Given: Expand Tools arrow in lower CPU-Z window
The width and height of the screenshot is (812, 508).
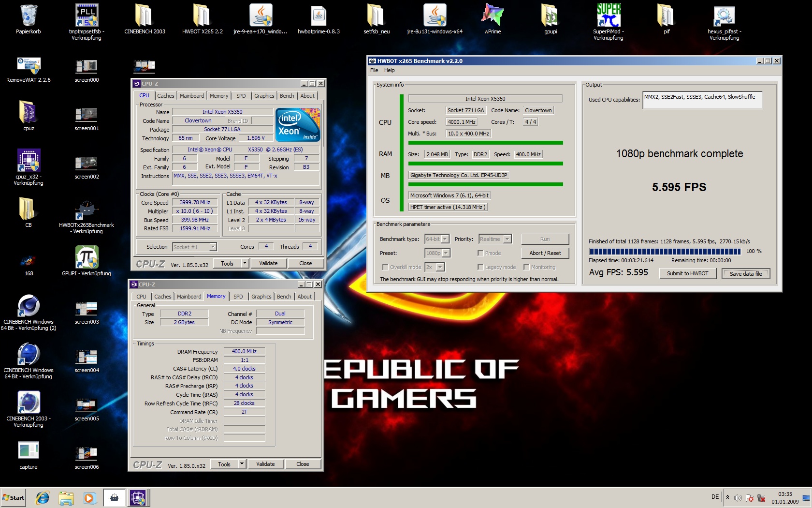Looking at the screenshot, I should click(242, 464).
